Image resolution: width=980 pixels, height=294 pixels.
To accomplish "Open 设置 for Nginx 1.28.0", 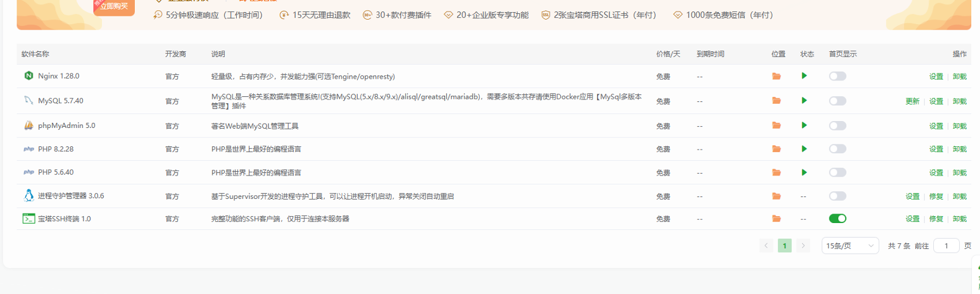I will pos(936,76).
